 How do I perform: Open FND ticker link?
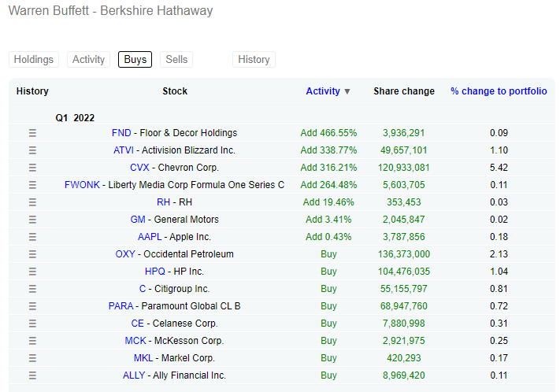click(121, 133)
